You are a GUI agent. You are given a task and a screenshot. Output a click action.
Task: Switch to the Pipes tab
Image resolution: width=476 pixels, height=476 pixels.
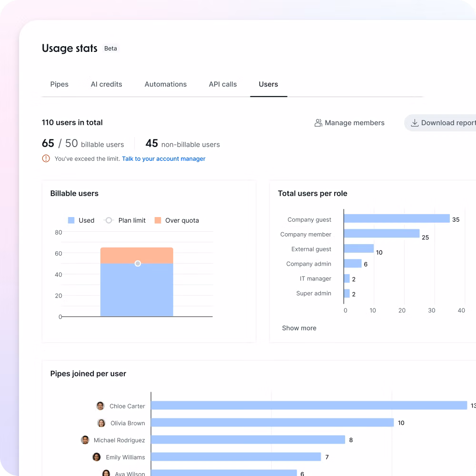tap(59, 84)
